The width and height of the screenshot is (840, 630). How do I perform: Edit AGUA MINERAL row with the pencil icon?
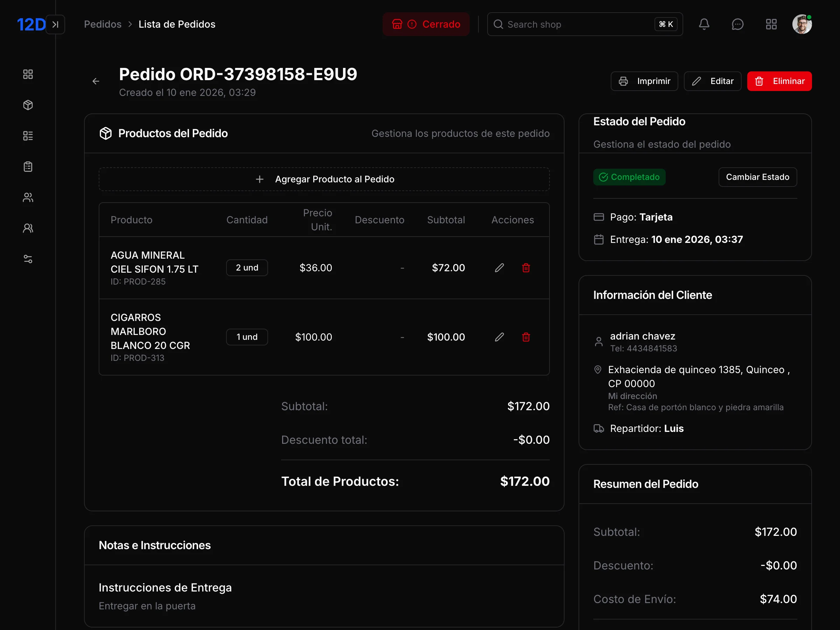[x=499, y=267]
